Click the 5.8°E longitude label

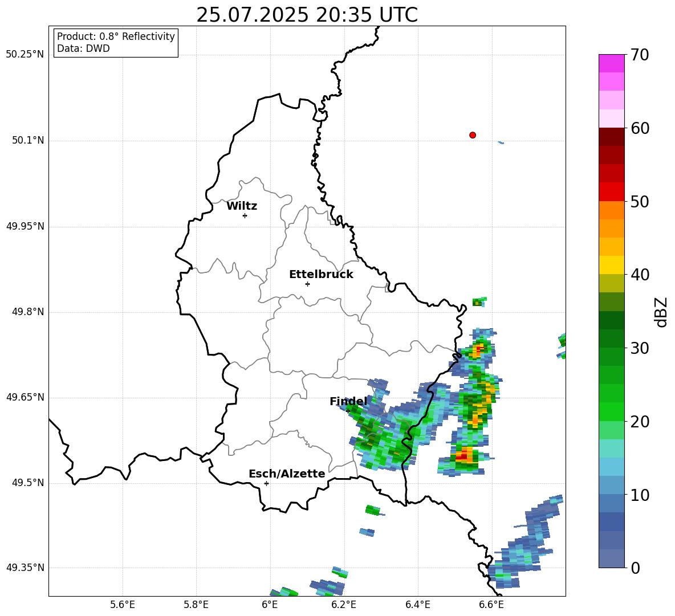196,605
